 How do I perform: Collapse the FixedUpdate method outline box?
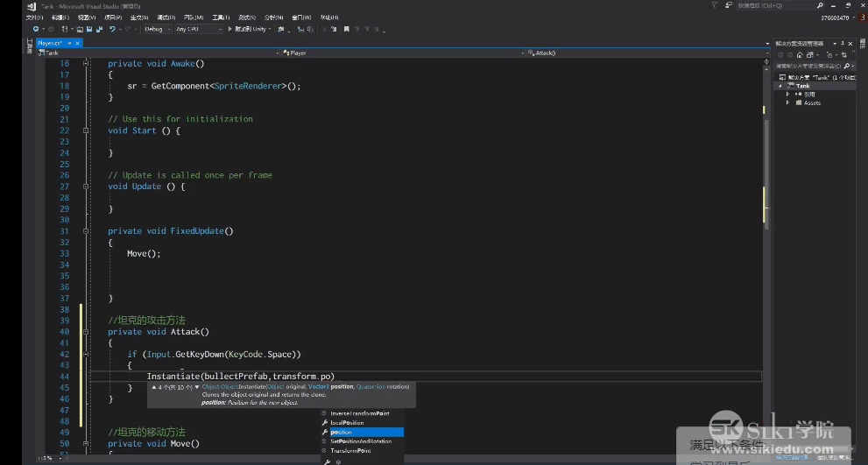(x=86, y=231)
